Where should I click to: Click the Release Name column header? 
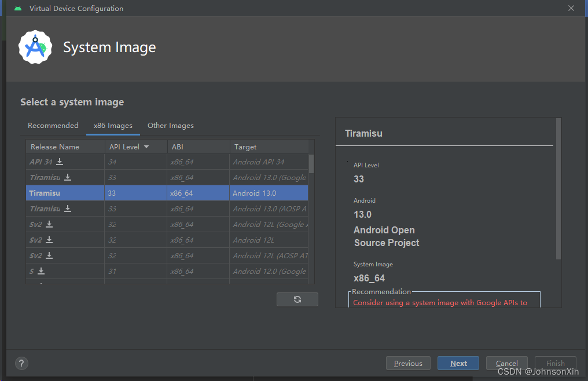[x=65, y=146]
